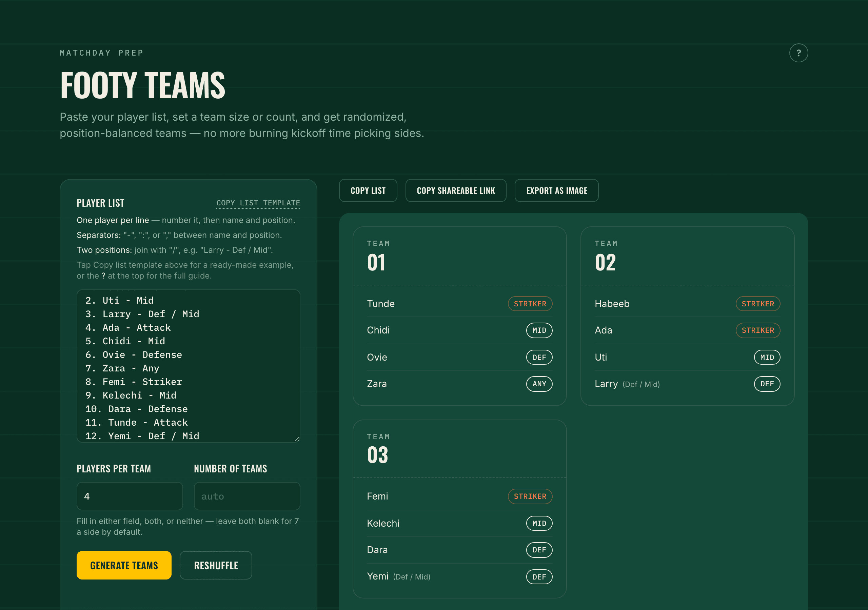Click Copy Shareable Link button
Image resolution: width=868 pixels, height=610 pixels.
click(x=456, y=190)
